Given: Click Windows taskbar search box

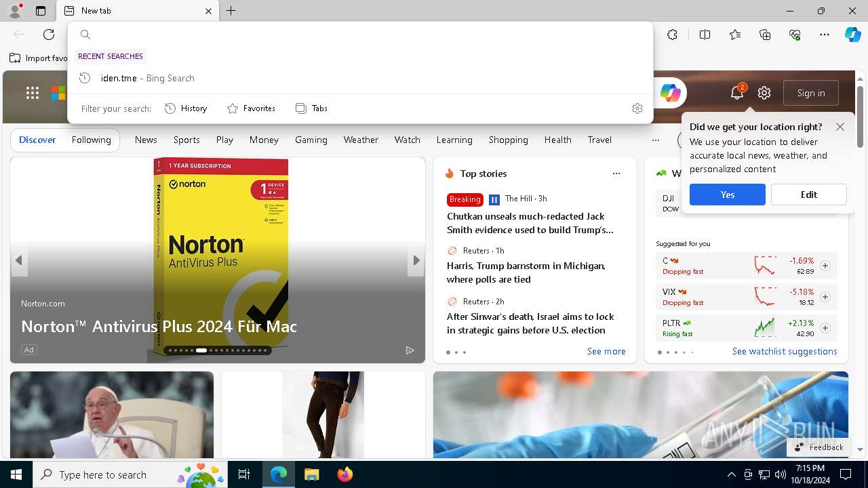Looking at the screenshot, I should [x=130, y=474].
